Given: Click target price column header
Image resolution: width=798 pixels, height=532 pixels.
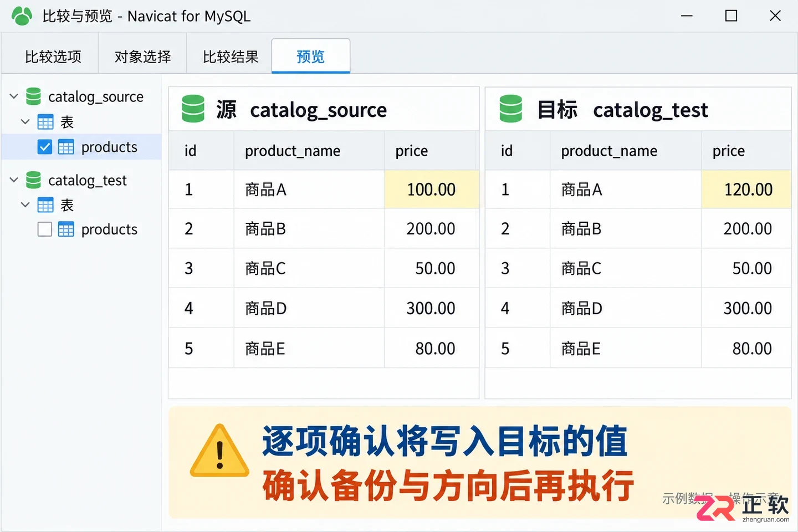Looking at the screenshot, I should click(x=746, y=151).
